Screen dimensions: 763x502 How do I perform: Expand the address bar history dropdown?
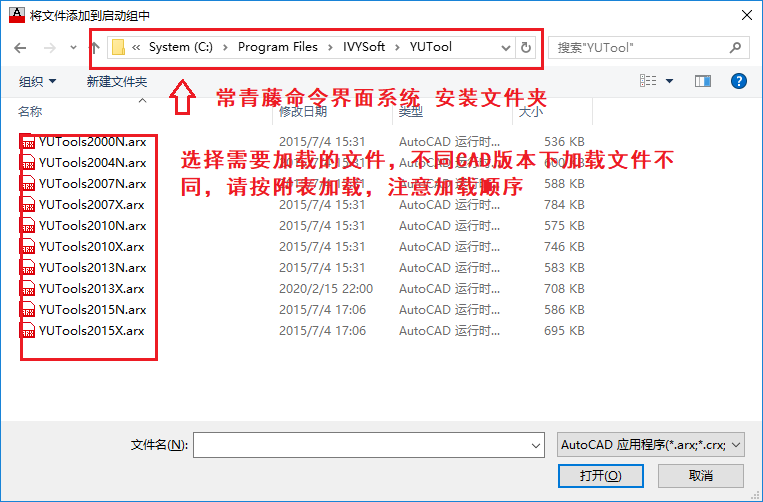(506, 48)
